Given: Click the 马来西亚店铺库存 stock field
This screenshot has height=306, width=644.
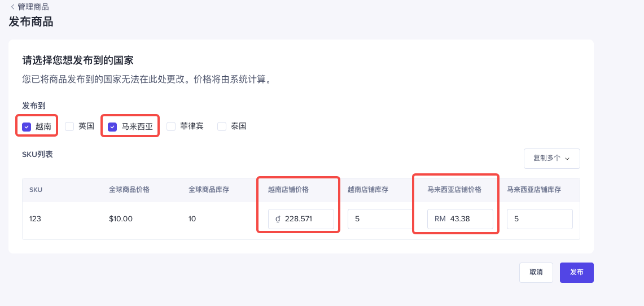Looking at the screenshot, I should 539,219.
